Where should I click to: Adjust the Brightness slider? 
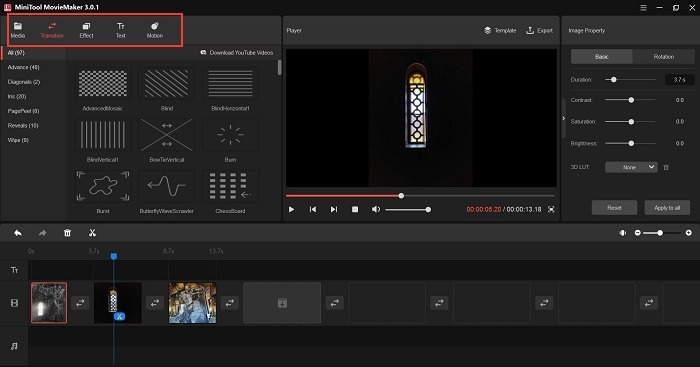(x=630, y=143)
